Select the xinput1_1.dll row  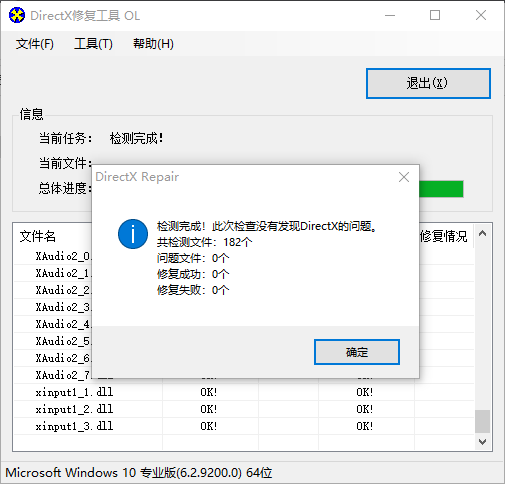[x=244, y=392]
